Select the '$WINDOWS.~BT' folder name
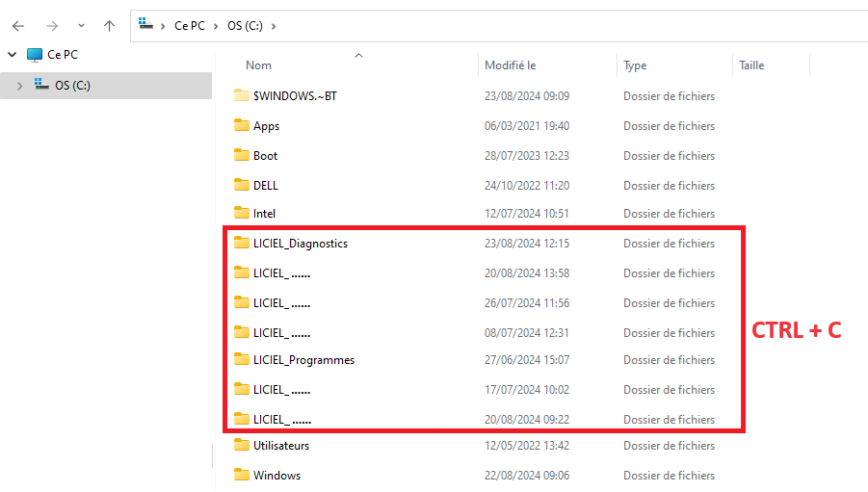 (295, 96)
